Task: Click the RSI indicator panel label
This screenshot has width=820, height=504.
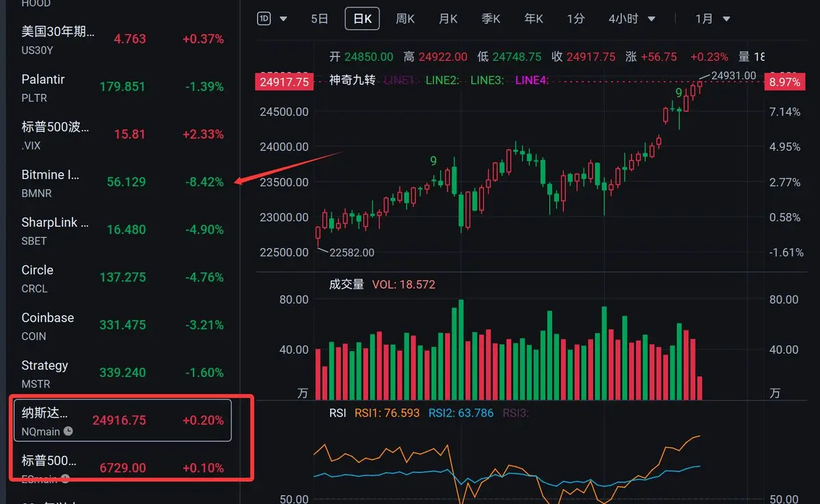Action: pyautogui.click(x=338, y=412)
